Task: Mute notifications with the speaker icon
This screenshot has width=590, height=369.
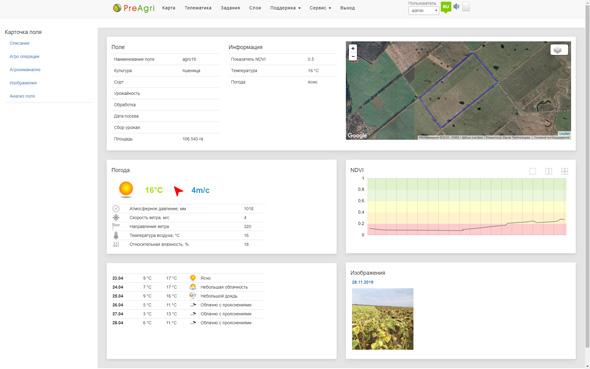Action: point(456,6)
